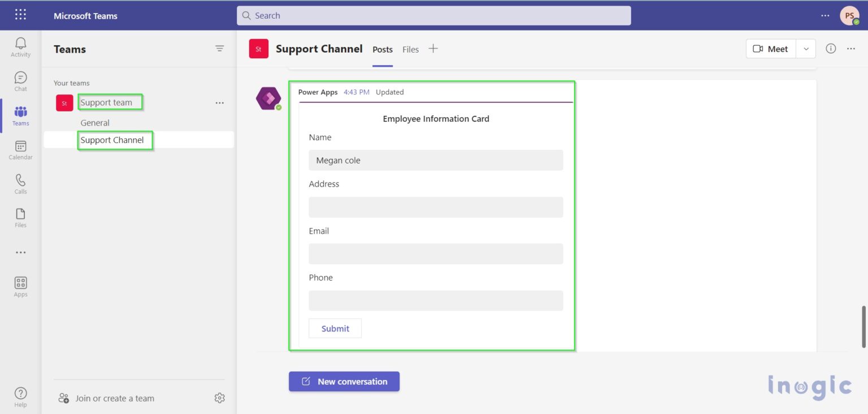Show Support Channel information
Image resolution: width=868 pixels, height=414 pixels.
(x=831, y=49)
